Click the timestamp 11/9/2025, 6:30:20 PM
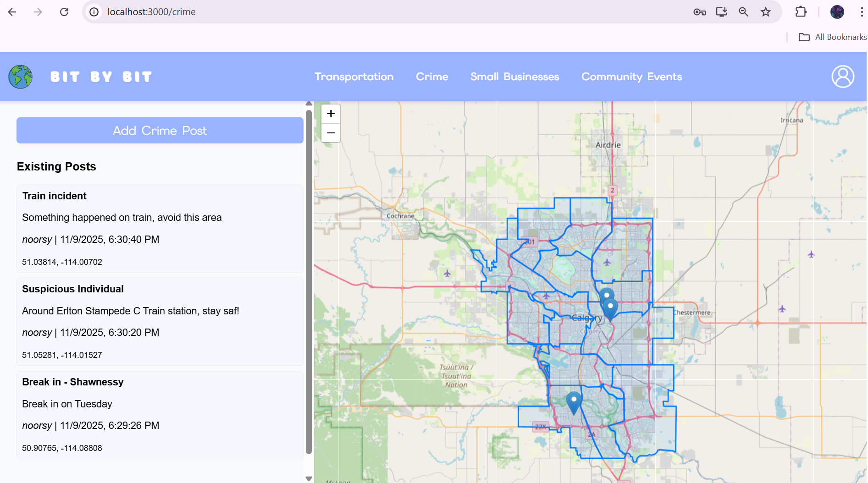The image size is (868, 483). 110,333
